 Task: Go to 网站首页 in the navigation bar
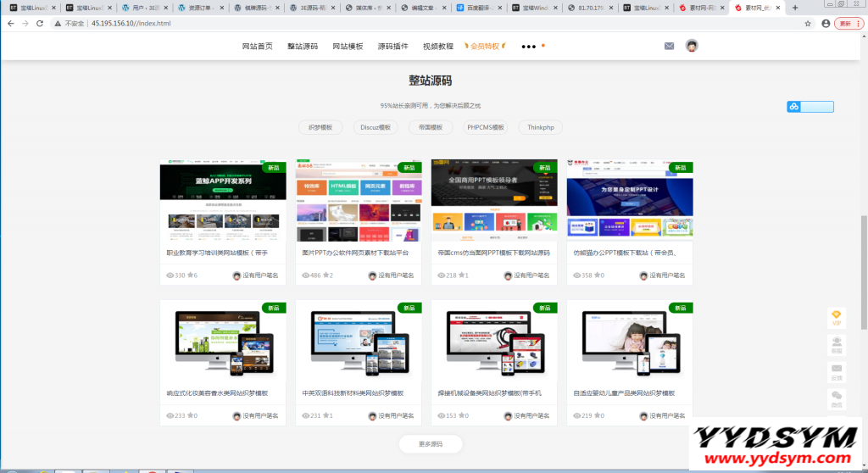click(257, 46)
